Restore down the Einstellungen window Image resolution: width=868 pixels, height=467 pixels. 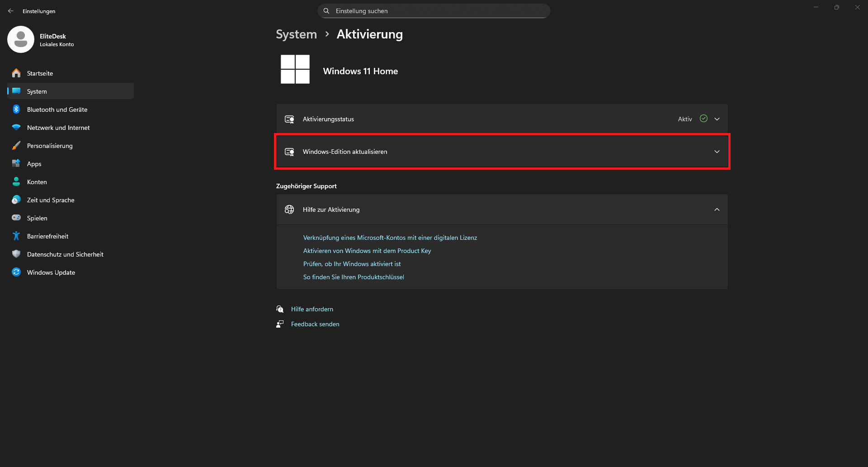[x=837, y=7]
